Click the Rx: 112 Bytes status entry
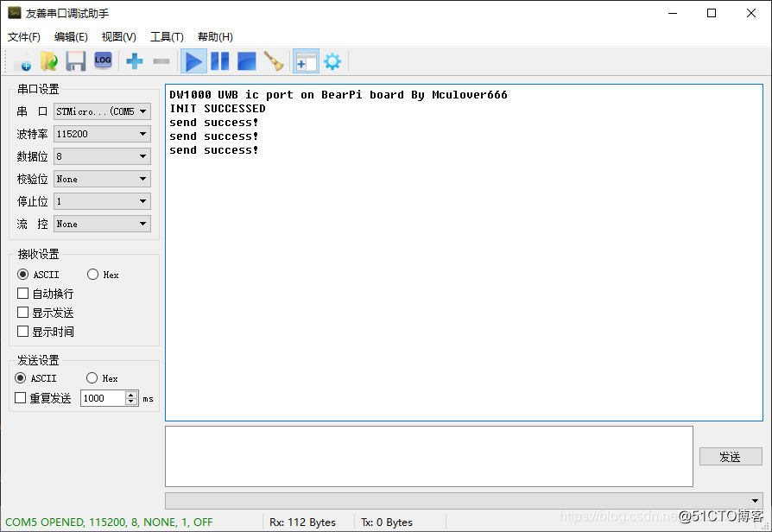The image size is (772, 532). 302,522
